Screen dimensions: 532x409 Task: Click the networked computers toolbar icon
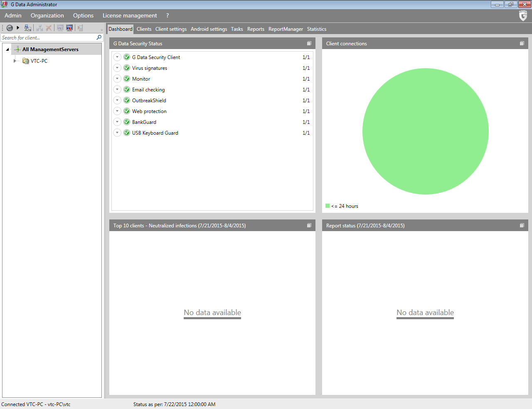point(28,28)
